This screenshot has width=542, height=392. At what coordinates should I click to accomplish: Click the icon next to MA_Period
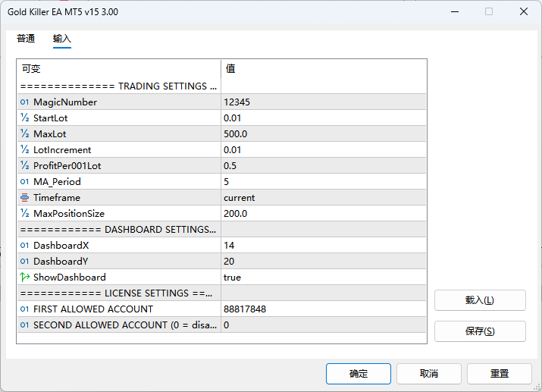(24, 182)
